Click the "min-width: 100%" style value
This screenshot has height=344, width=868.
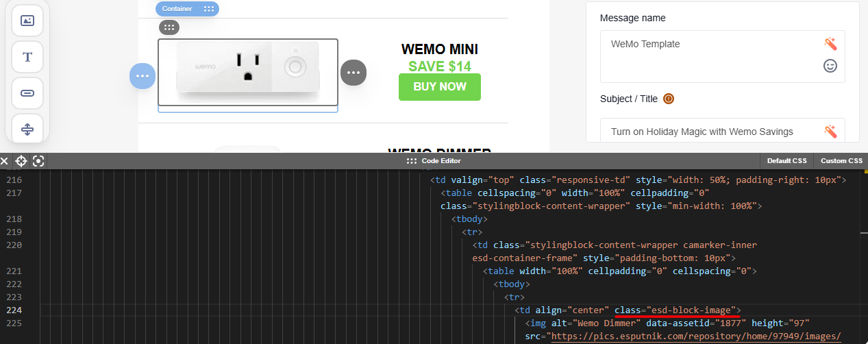point(713,206)
